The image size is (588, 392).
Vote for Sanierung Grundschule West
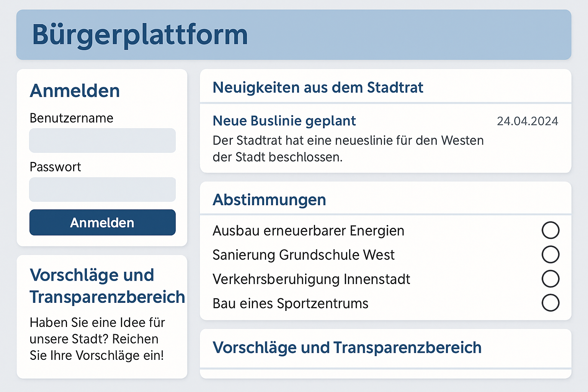550,255
